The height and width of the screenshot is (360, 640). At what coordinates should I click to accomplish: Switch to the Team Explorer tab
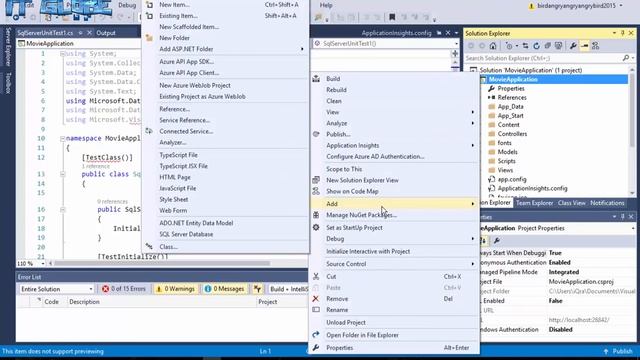tap(534, 203)
